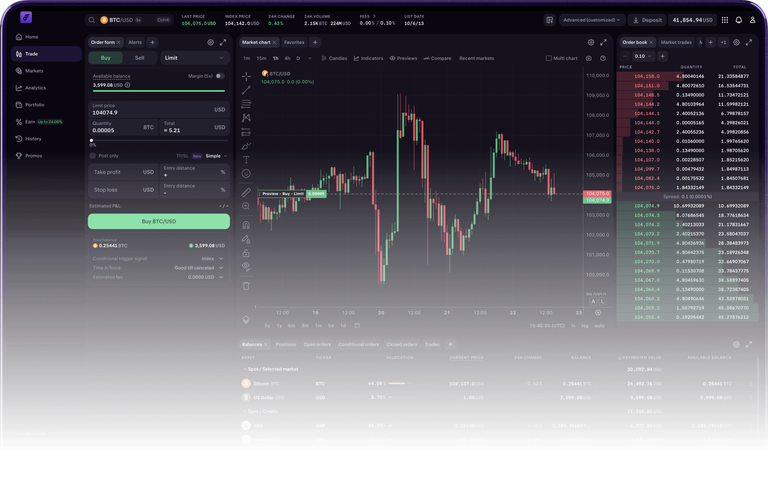Expand the Order book panel fullscreen
This screenshot has width=768, height=497.
pos(748,43)
